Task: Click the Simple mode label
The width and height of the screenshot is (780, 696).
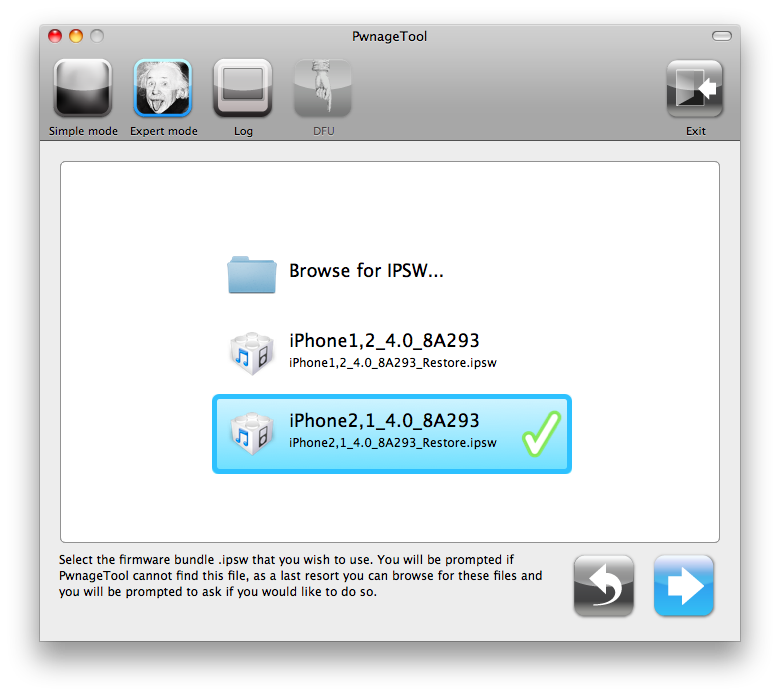Action: coord(83,131)
